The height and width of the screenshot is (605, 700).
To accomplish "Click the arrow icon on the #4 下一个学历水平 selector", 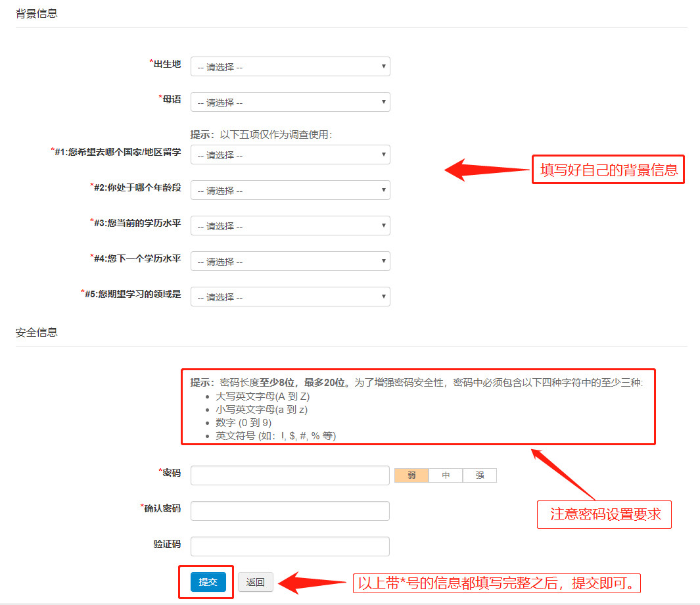I will [x=382, y=261].
